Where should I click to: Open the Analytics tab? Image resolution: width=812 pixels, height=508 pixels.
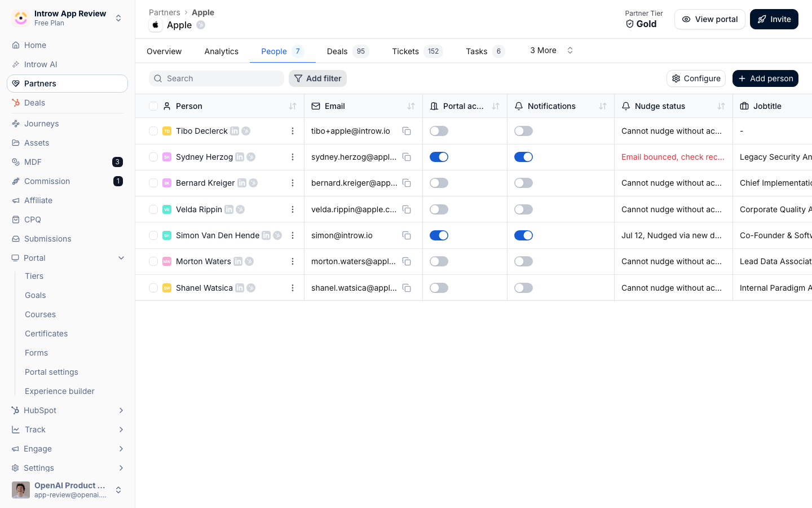click(x=221, y=51)
